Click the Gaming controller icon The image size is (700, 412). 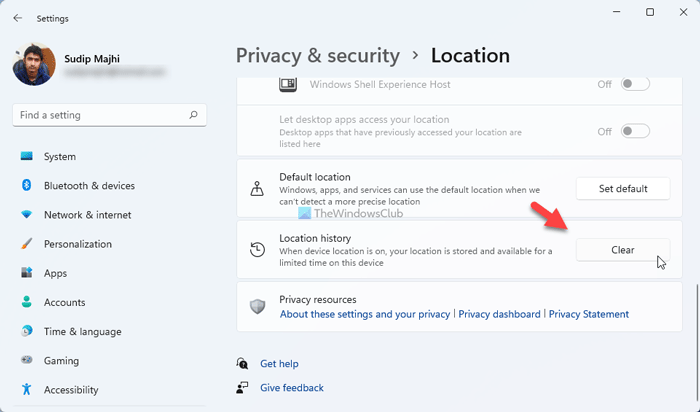tap(26, 361)
